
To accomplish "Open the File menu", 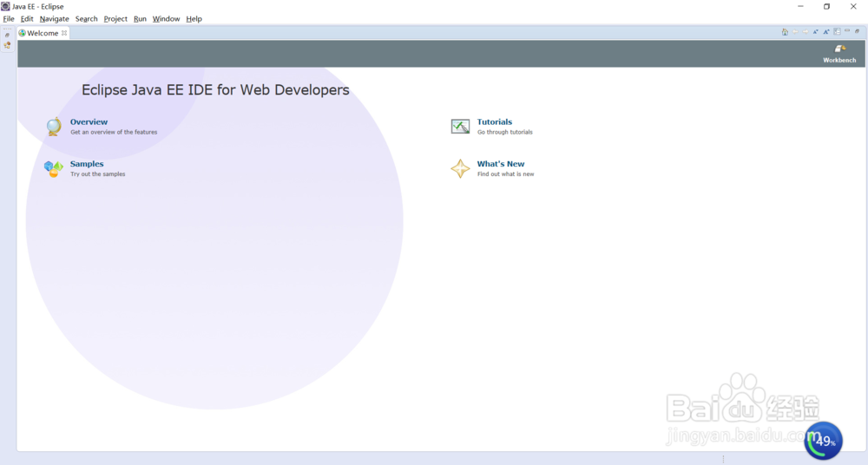I will pos(9,19).
